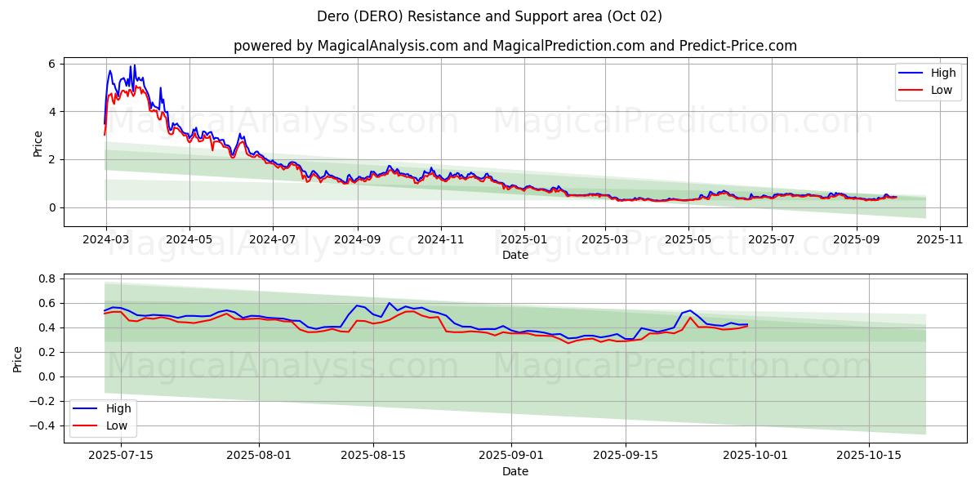Click the 2024-09 date tick on the top chart
The height and width of the screenshot is (490, 980).
pos(357,241)
